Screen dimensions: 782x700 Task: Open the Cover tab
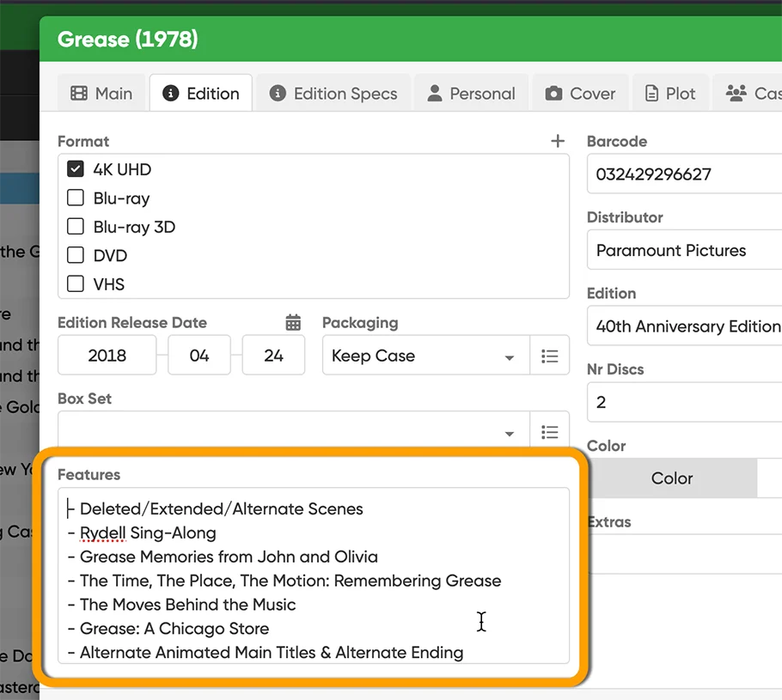(581, 94)
